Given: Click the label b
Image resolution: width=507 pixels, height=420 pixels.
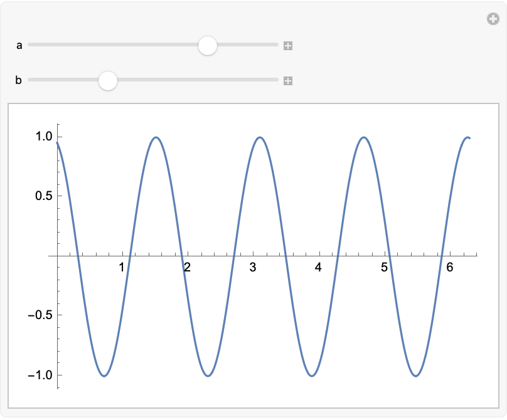Looking at the screenshot, I should pos(18,80).
